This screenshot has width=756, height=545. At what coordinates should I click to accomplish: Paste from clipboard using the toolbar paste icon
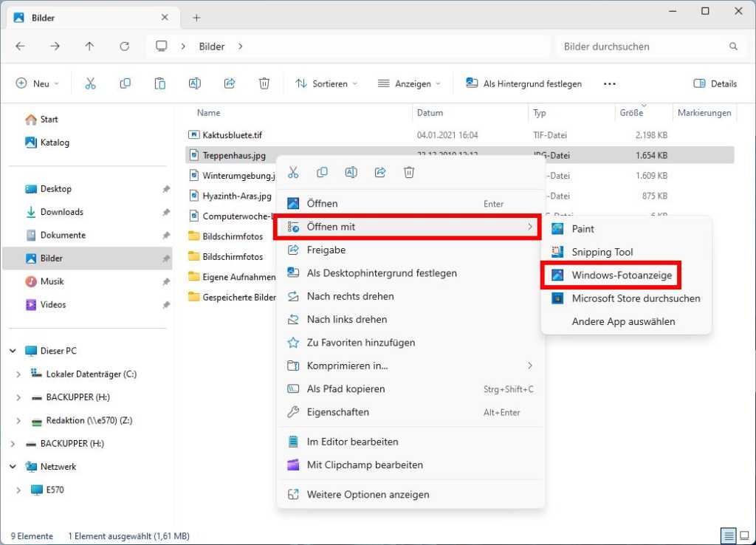coord(159,83)
